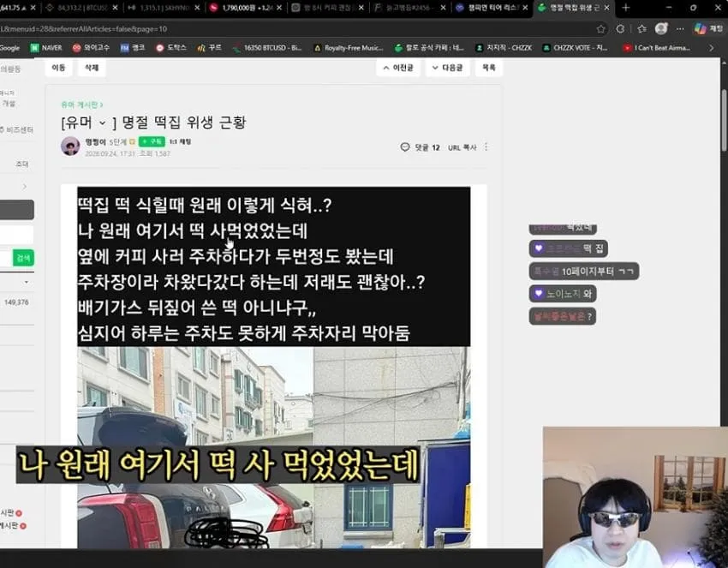The image size is (728, 568).
Task: Jump to the 댓글 12 comments
Action: (420, 147)
